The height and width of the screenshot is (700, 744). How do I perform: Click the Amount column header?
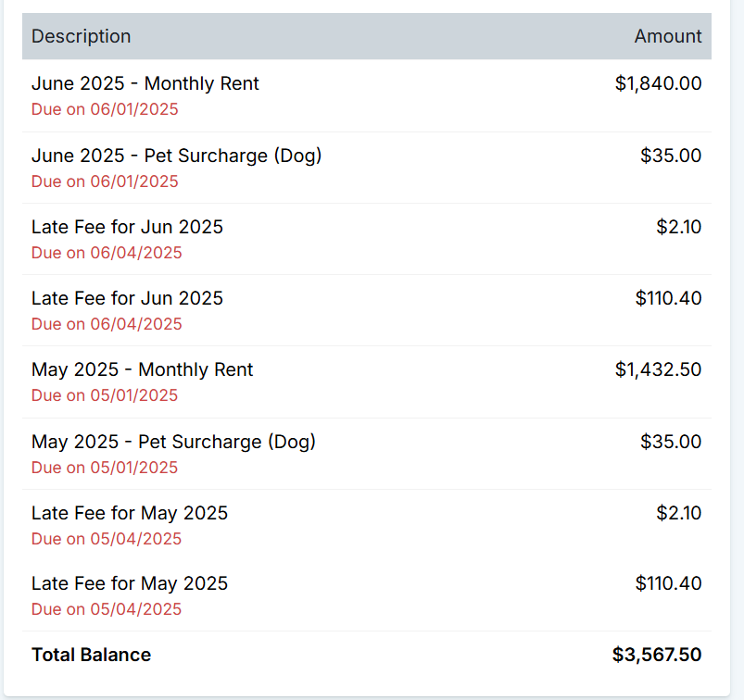pos(667,36)
